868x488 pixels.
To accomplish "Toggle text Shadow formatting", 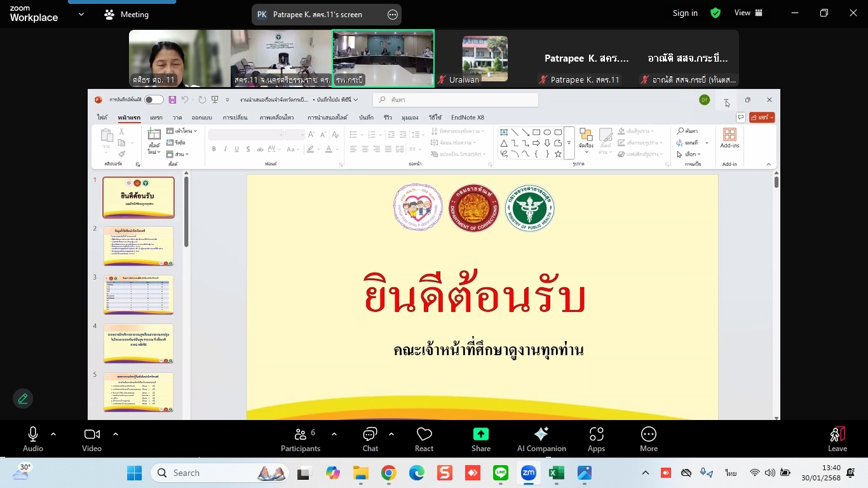I will (248, 149).
